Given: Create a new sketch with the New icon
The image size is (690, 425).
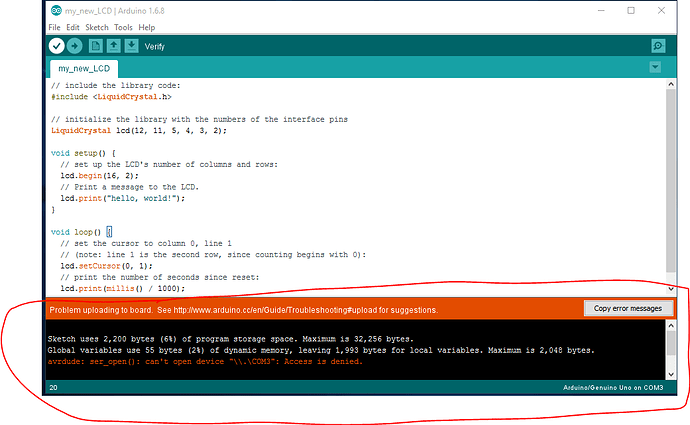Looking at the screenshot, I should coord(95,46).
